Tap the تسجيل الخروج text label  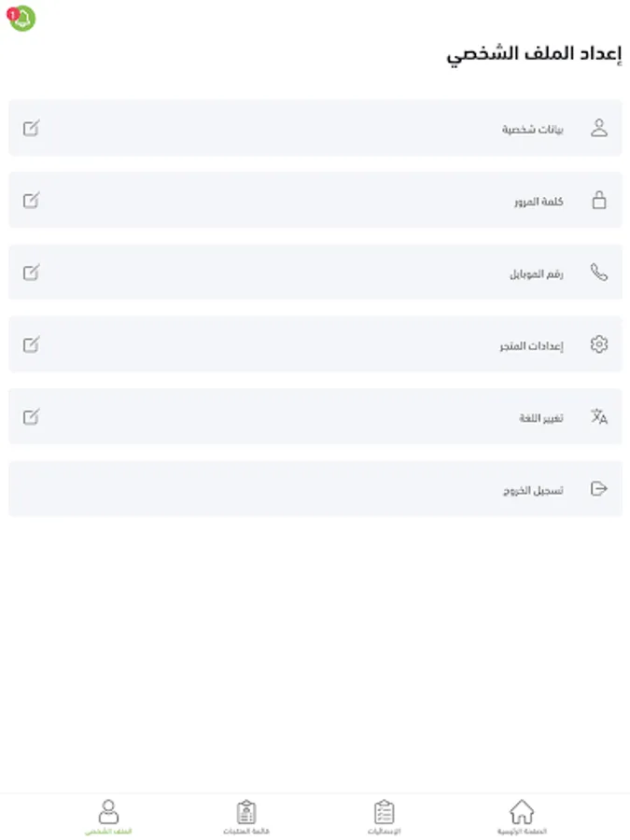point(533,489)
